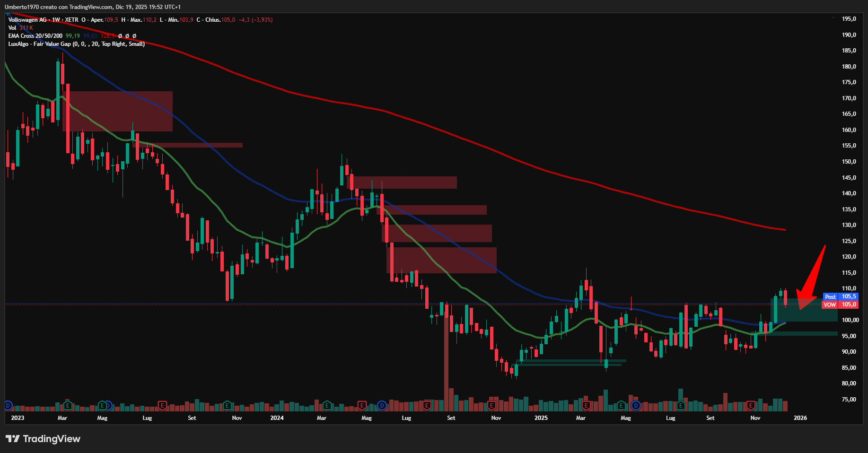868x453 pixels.
Task: Click the dividend marker at start of 2023
Action: 8,405
